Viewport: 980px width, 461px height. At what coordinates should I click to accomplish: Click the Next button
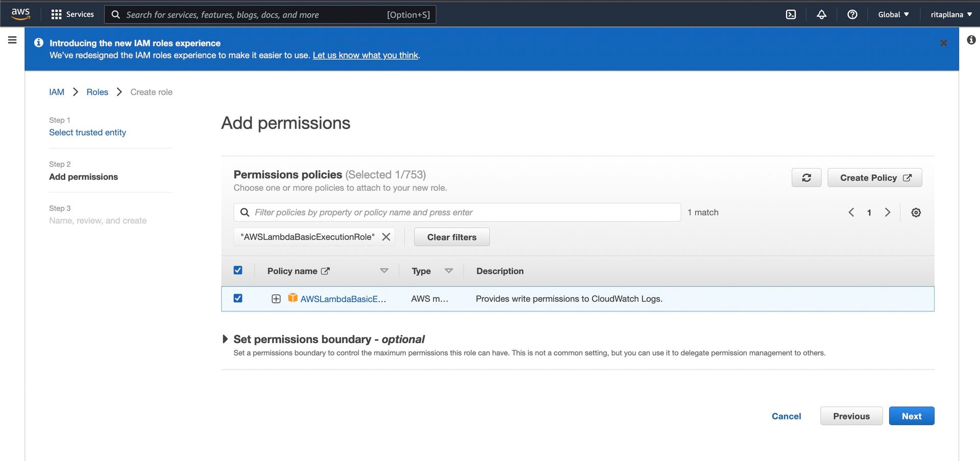(912, 416)
